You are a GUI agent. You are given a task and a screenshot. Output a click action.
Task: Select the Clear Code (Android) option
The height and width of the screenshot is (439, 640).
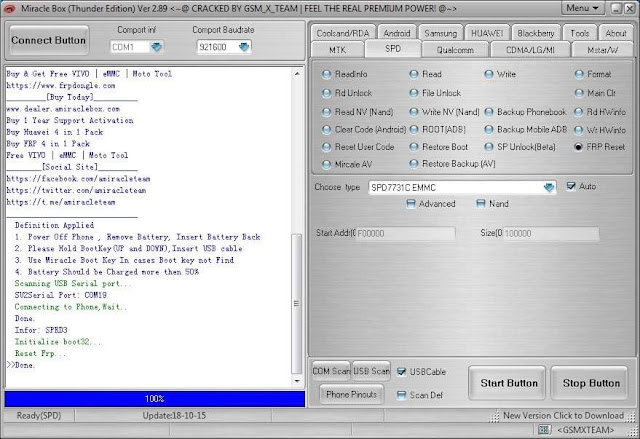tap(364, 130)
